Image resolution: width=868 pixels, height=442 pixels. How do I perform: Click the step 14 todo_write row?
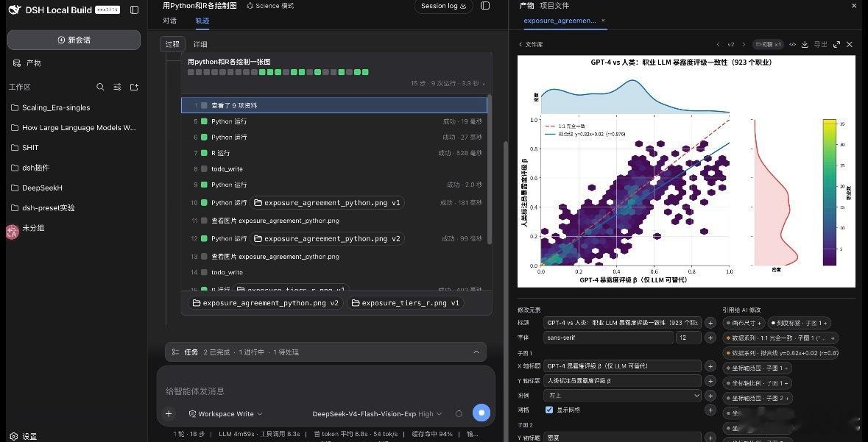point(334,272)
